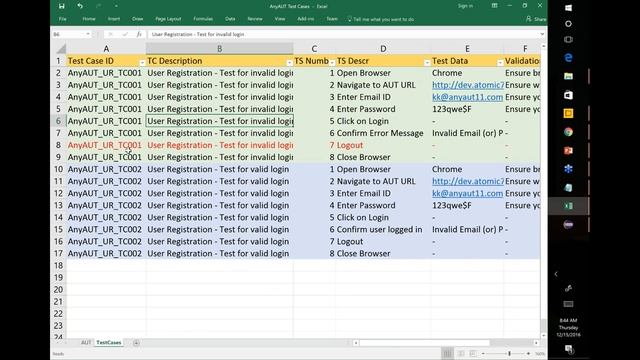The image size is (640, 360).
Task: Open the Customize Quick Access Toolbar arrow
Action: (x=116, y=6)
